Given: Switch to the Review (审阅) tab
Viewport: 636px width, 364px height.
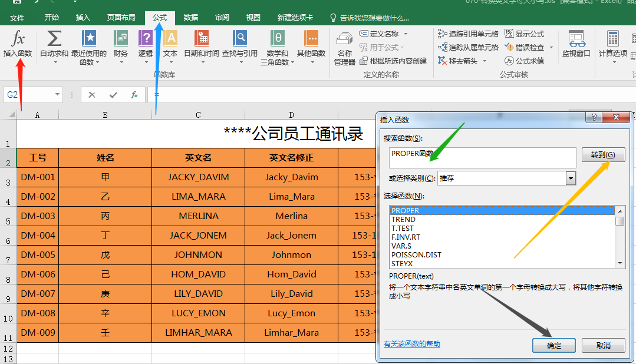Looking at the screenshot, I should (x=222, y=18).
